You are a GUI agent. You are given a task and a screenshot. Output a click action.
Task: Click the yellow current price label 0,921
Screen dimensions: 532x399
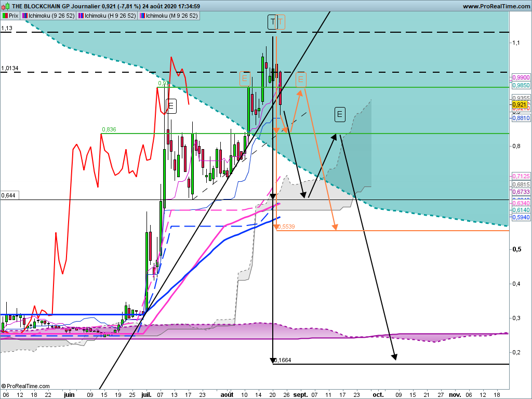pos(520,104)
